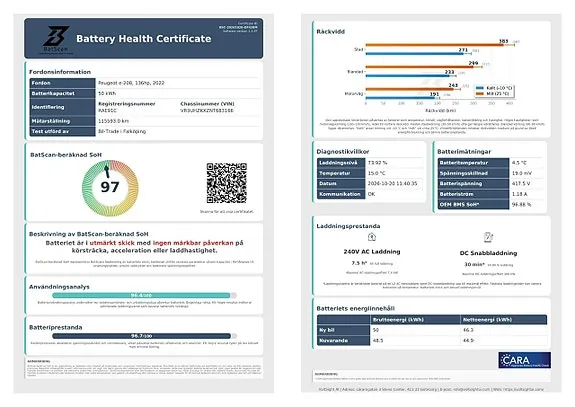The width and height of the screenshot is (575, 407).
Task: Click the '240V AC Laddning' label
Action: pyautogui.click(x=372, y=252)
